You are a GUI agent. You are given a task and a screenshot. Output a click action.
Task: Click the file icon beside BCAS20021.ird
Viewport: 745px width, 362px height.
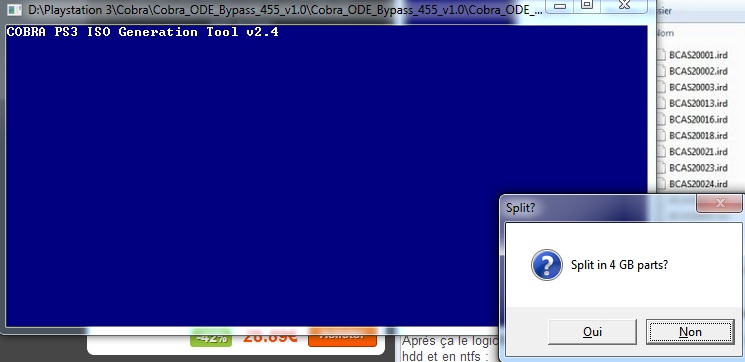coord(661,152)
